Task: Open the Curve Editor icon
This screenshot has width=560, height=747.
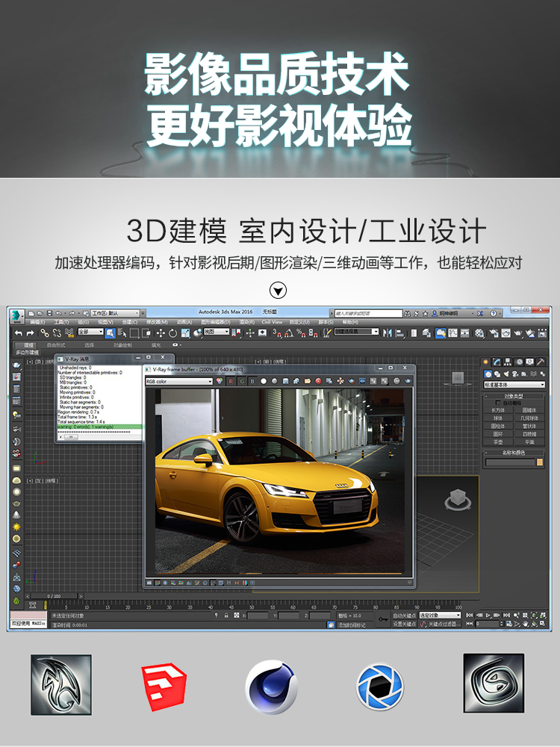Action: tap(453, 333)
